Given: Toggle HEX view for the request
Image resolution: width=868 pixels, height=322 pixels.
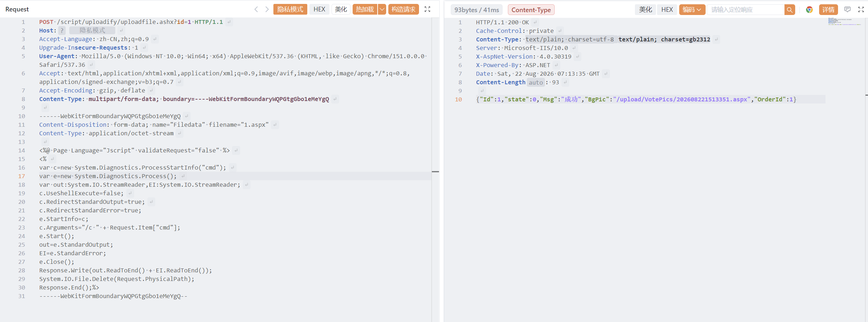Looking at the screenshot, I should click(319, 9).
